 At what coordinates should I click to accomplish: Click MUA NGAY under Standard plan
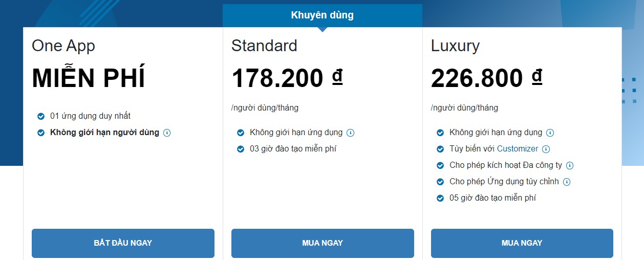(x=323, y=243)
